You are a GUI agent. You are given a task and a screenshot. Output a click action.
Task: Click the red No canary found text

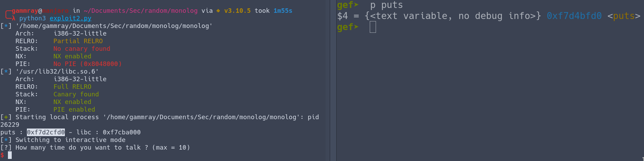pyautogui.click(x=82, y=49)
